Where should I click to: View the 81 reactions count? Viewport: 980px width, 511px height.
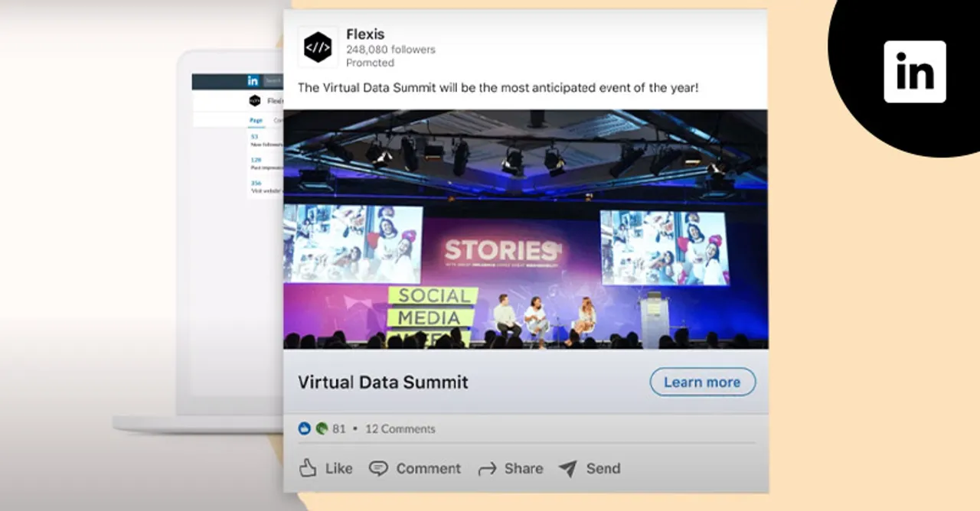point(339,429)
